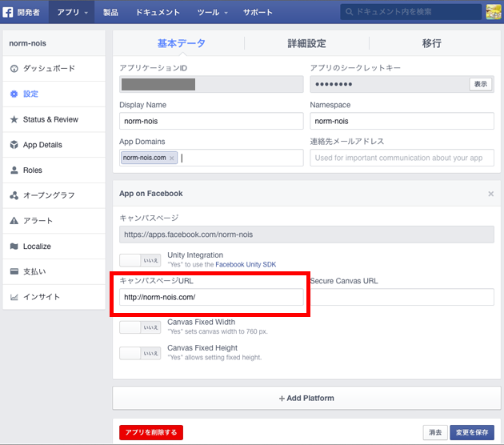Viewport: 504px width, 445px height.
Task: Click the Facebook logo icon
Action: point(6,13)
